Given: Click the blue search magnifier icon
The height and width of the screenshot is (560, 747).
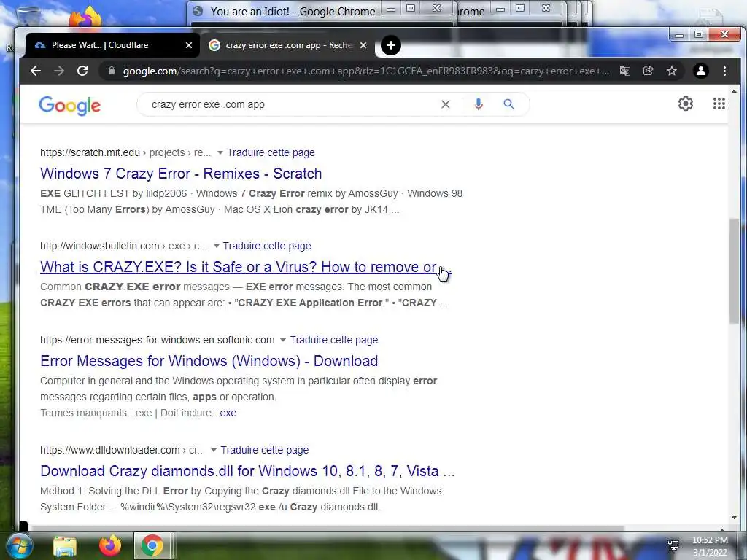Looking at the screenshot, I should click(508, 104).
